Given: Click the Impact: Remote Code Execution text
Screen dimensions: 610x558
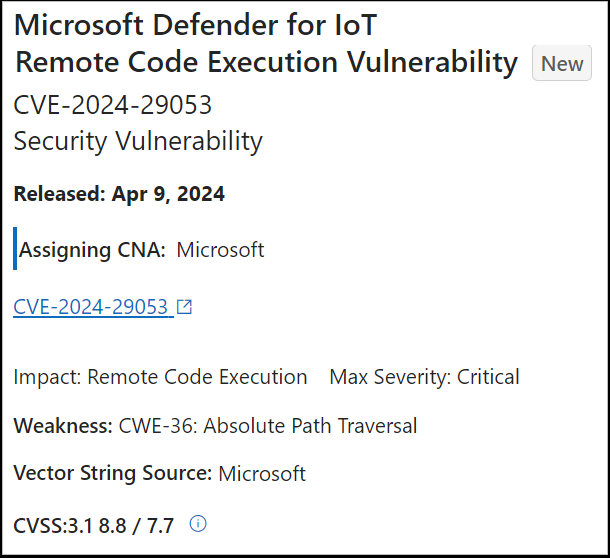Looking at the screenshot, I should point(160,377).
